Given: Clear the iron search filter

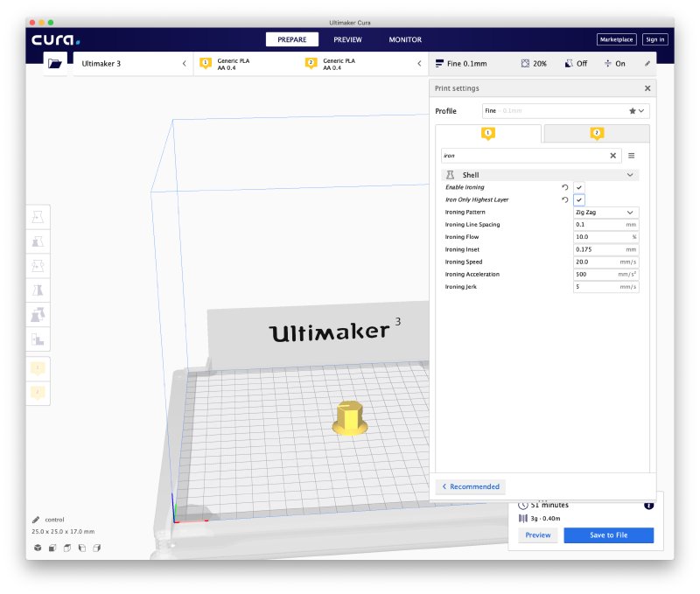Looking at the screenshot, I should point(613,156).
